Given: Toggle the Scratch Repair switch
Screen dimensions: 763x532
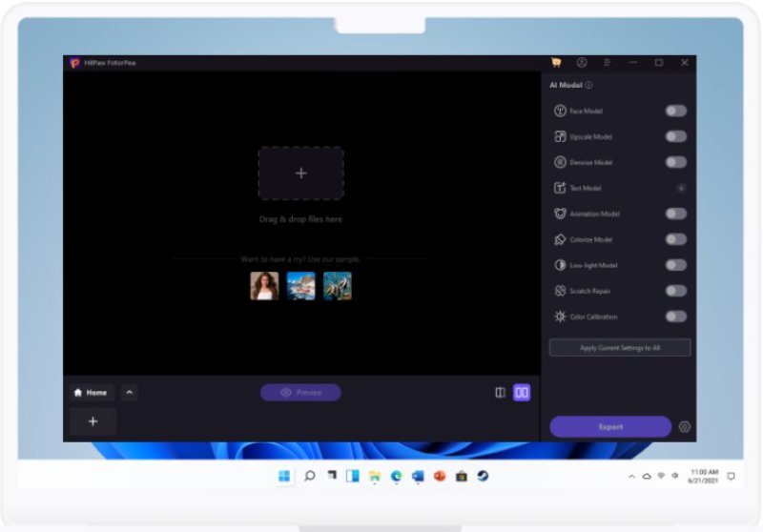Looking at the screenshot, I should (x=676, y=291).
